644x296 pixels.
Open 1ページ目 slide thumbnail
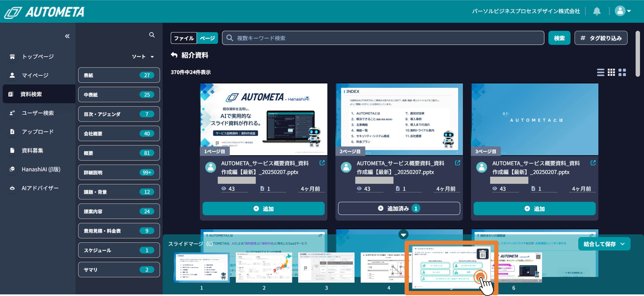[x=264, y=119]
